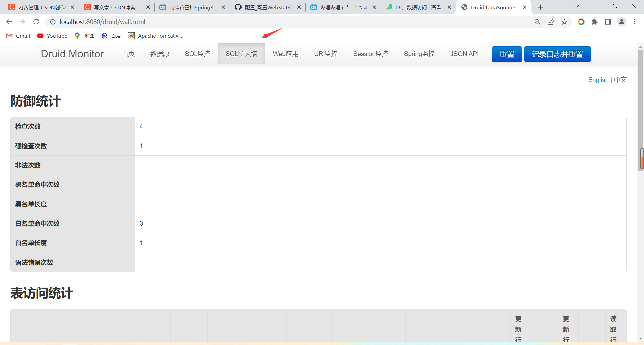Screen dimensions: 644x345
Task: Go forward in browser history
Action: tap(22, 22)
